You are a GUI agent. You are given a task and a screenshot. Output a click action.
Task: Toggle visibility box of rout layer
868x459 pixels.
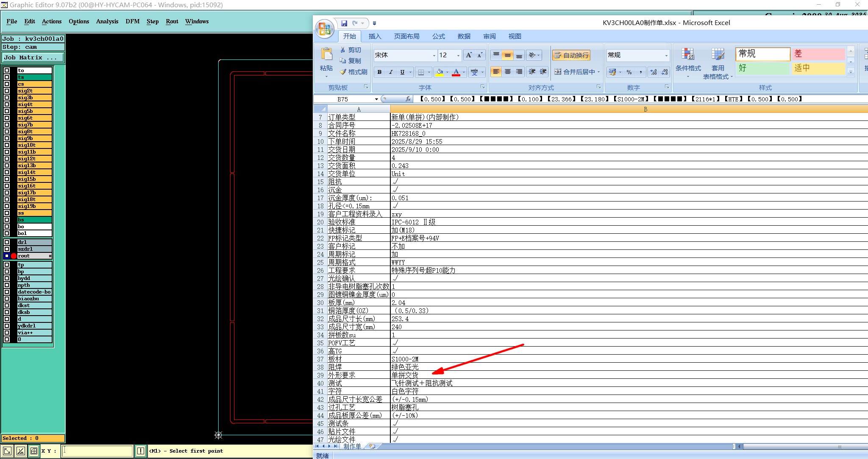7,256
